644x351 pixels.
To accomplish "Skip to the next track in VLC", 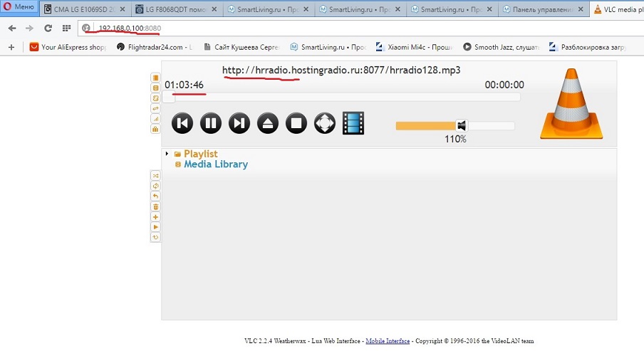I will (239, 123).
